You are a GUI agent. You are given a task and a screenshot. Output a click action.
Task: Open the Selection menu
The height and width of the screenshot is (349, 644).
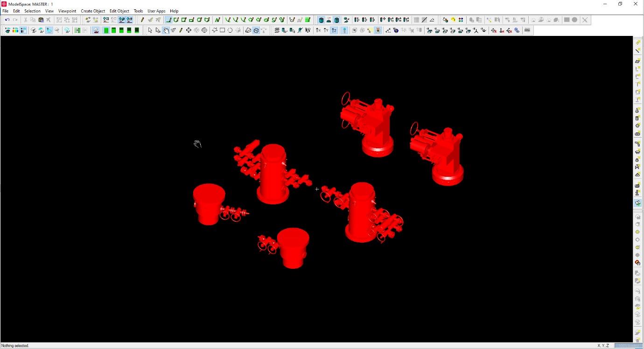(x=32, y=11)
